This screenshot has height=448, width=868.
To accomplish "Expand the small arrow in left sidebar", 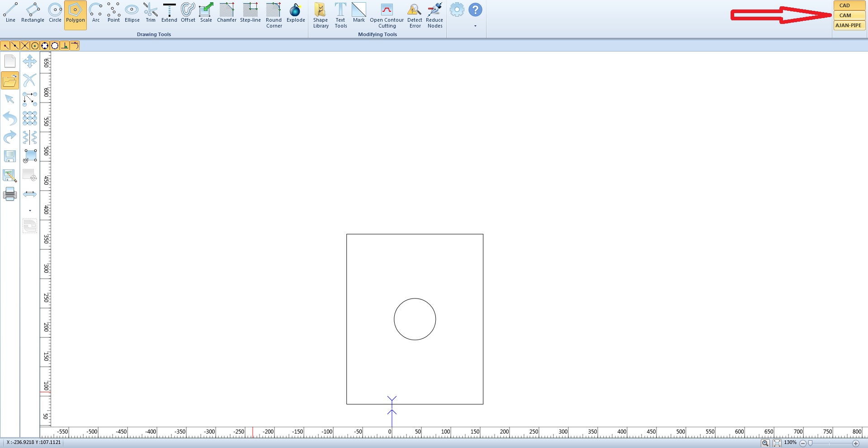I will pos(30,211).
